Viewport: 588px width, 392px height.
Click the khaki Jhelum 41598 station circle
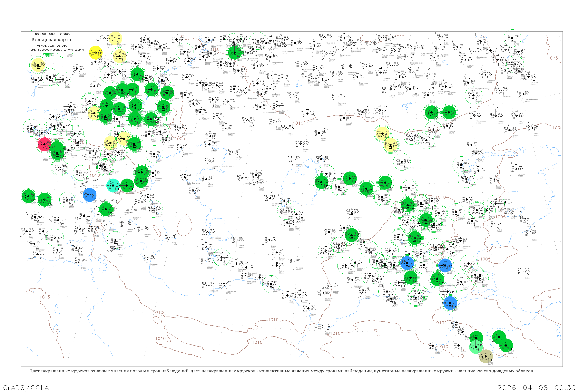[486, 356]
